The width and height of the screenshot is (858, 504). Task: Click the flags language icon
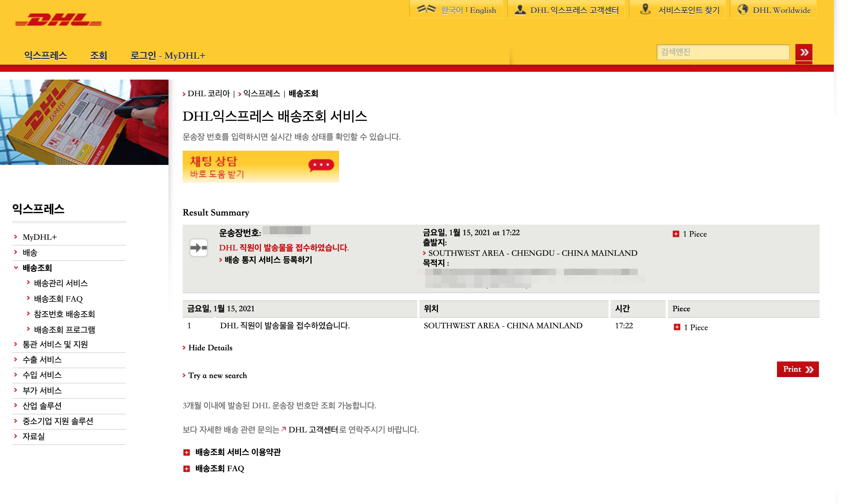tap(426, 9)
